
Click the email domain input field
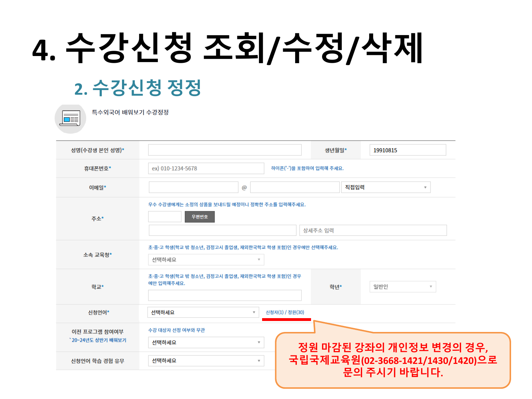[295, 187]
